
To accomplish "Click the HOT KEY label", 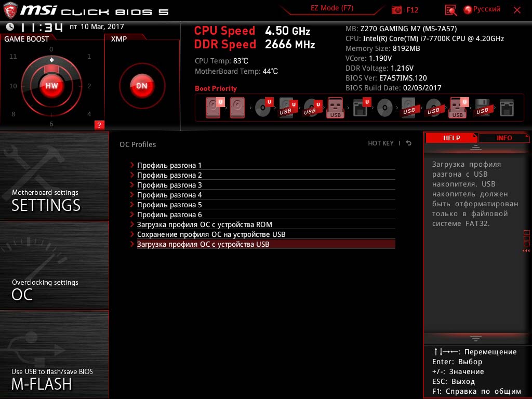I will coord(381,143).
